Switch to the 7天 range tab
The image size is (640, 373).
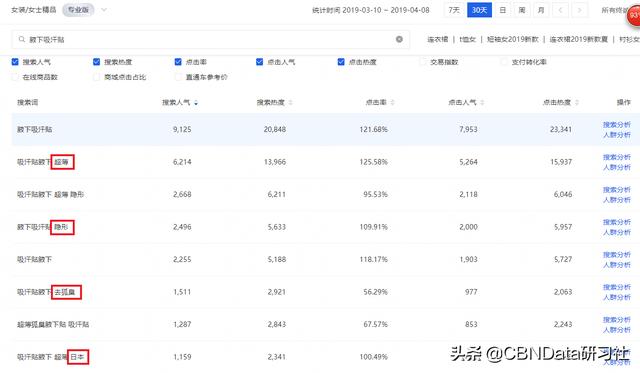454,10
